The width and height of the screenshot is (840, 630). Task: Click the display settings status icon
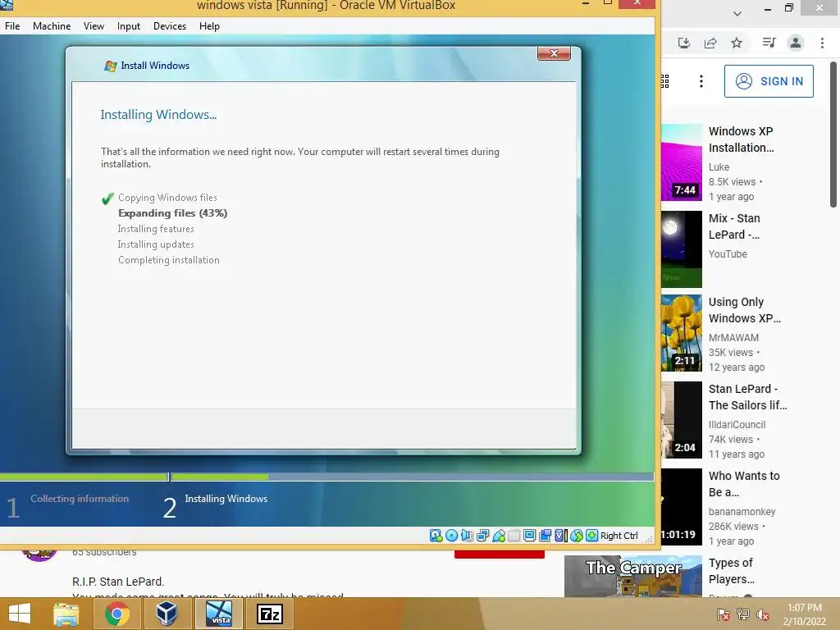[530, 535]
